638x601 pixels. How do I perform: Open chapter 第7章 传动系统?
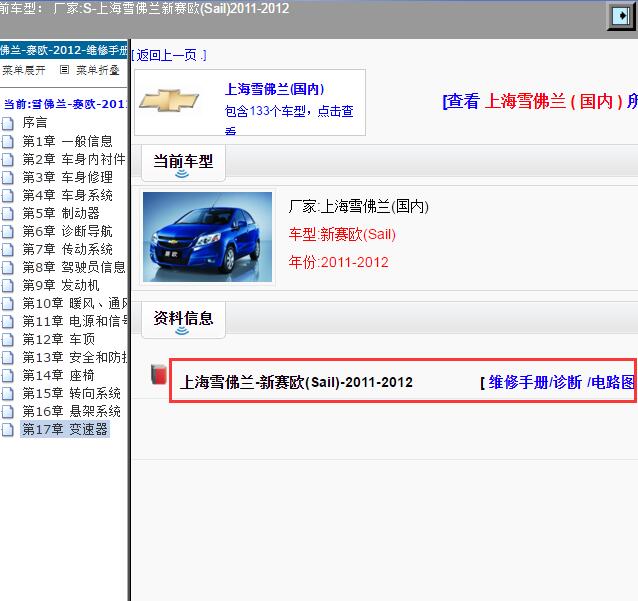click(x=68, y=249)
